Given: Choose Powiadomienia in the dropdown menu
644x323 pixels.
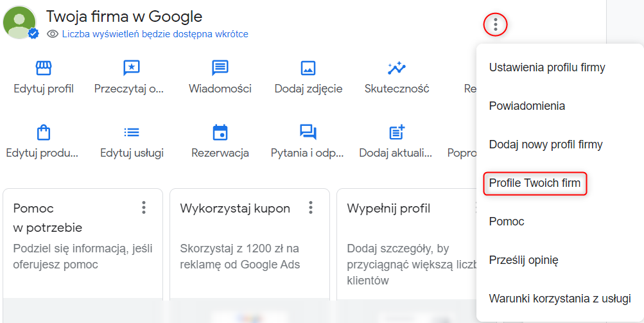Looking at the screenshot, I should pos(527,106).
